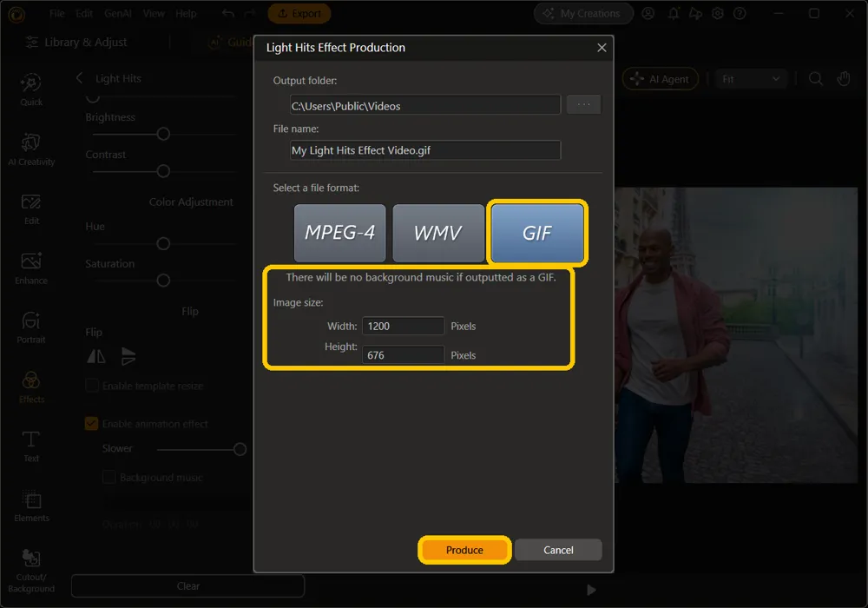Viewport: 868px width, 608px height.
Task: Select the hand pan tool
Action: (x=843, y=79)
